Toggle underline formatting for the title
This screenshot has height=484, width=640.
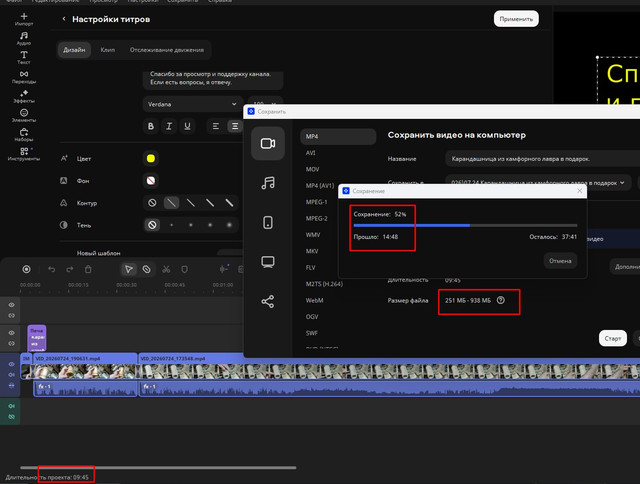coord(187,126)
